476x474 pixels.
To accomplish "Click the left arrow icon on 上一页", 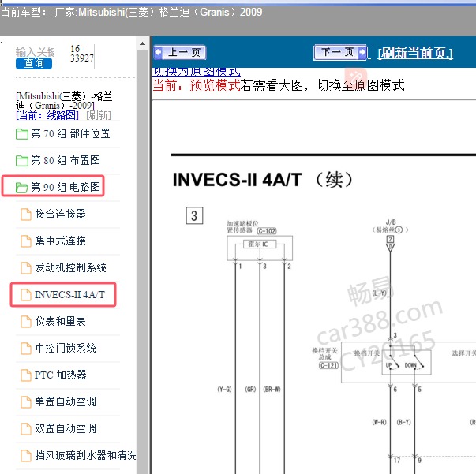I will coord(158,52).
